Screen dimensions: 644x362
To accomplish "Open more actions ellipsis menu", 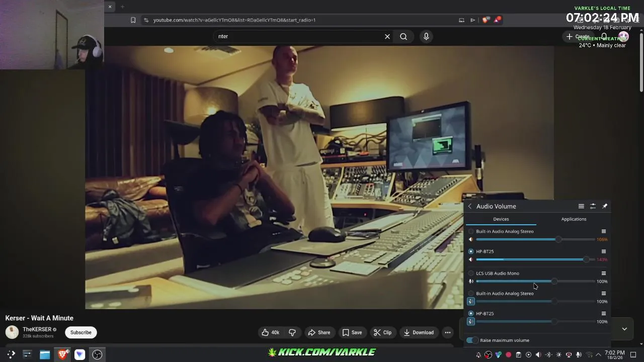I will coord(447,332).
